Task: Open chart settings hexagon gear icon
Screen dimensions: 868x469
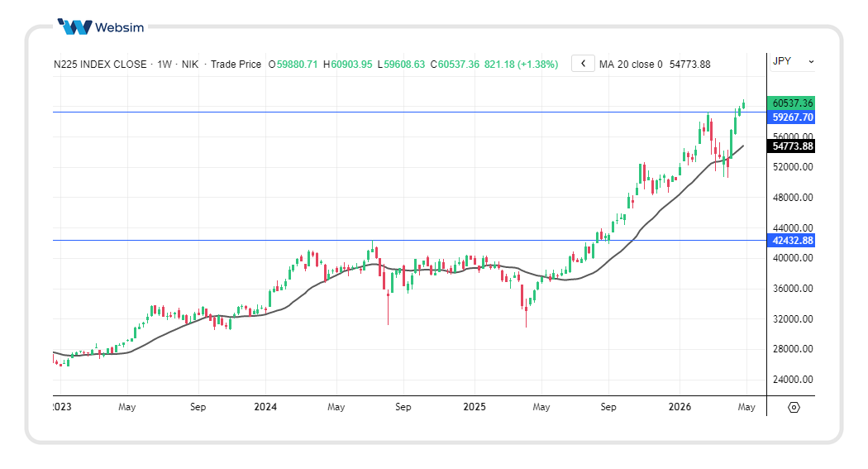Action: tap(794, 407)
